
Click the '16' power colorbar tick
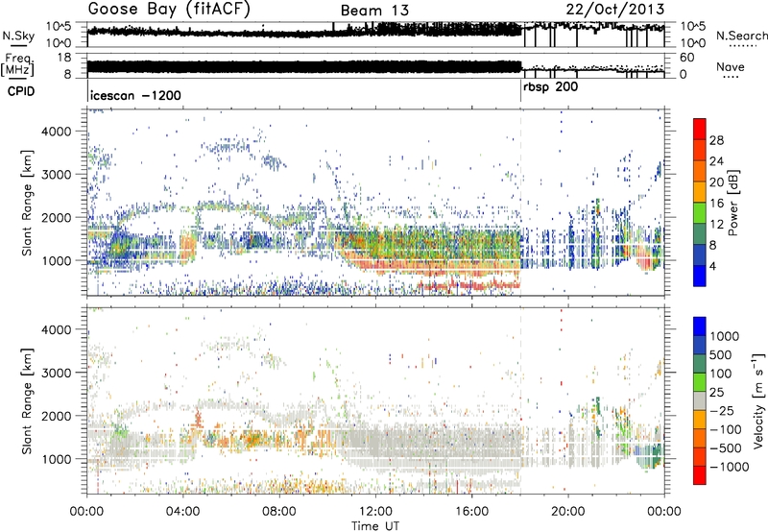(716, 204)
